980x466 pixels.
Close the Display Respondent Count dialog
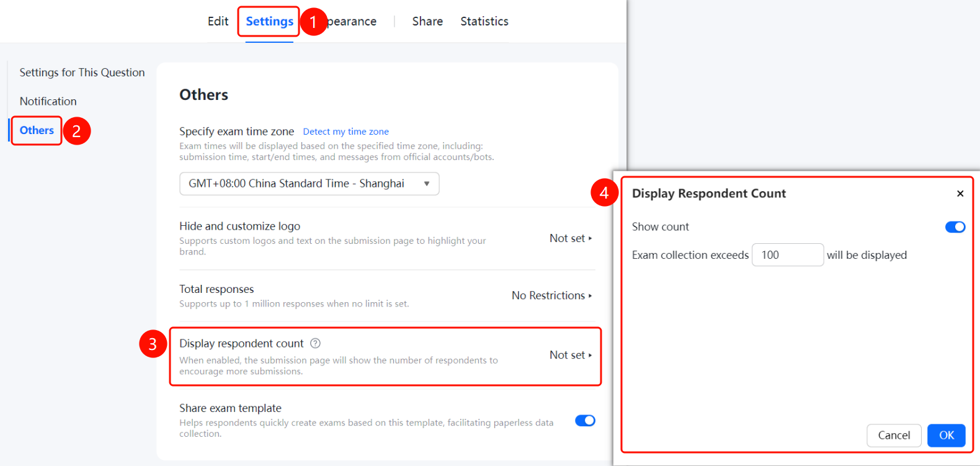[x=960, y=194]
